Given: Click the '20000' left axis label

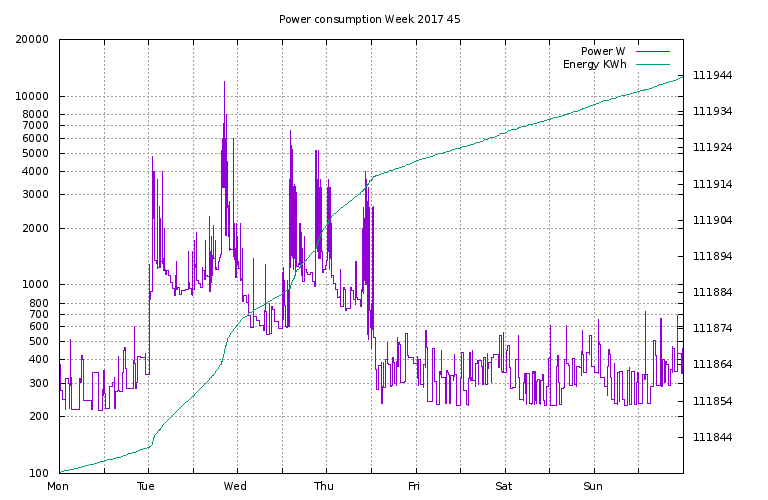Looking at the screenshot, I should [32, 39].
